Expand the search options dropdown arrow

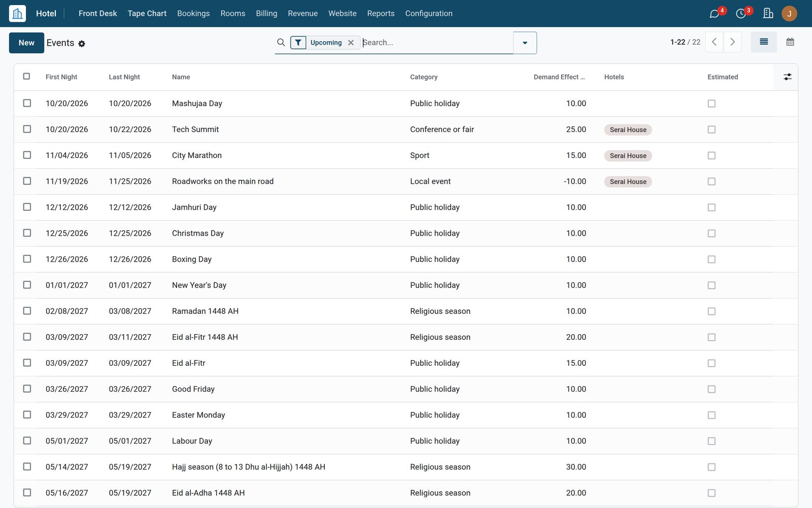(x=525, y=43)
